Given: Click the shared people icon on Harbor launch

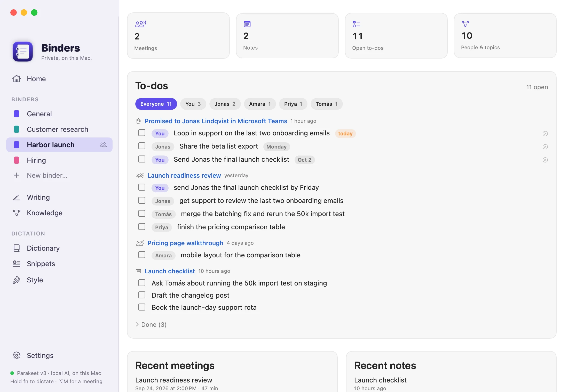Looking at the screenshot, I should coord(103,145).
